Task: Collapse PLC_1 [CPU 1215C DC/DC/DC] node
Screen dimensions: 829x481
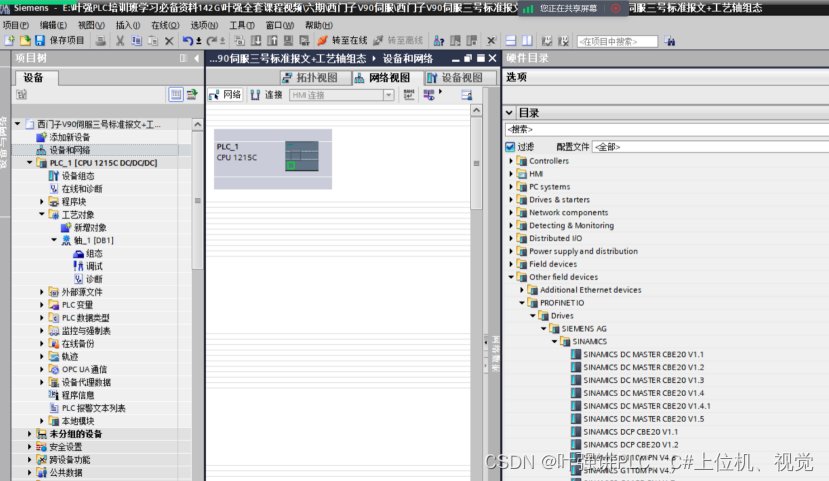Action: (x=30, y=163)
